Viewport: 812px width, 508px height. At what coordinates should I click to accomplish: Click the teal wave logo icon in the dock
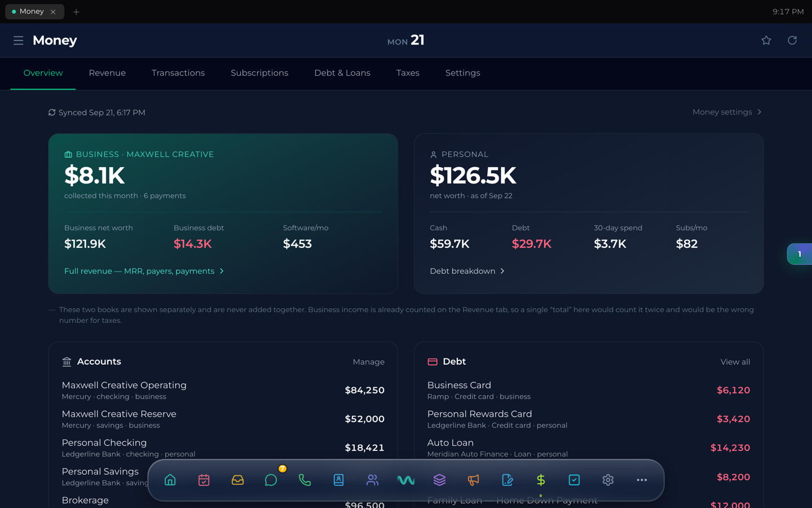(x=406, y=480)
